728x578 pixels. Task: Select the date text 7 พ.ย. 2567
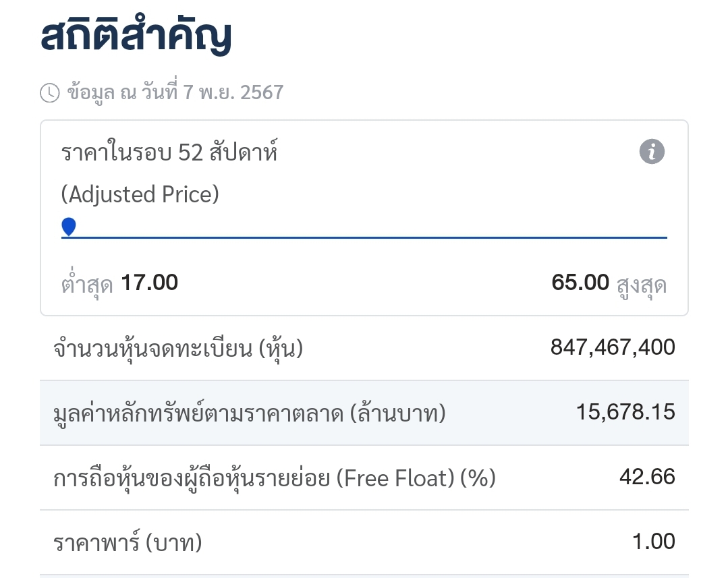(x=233, y=92)
